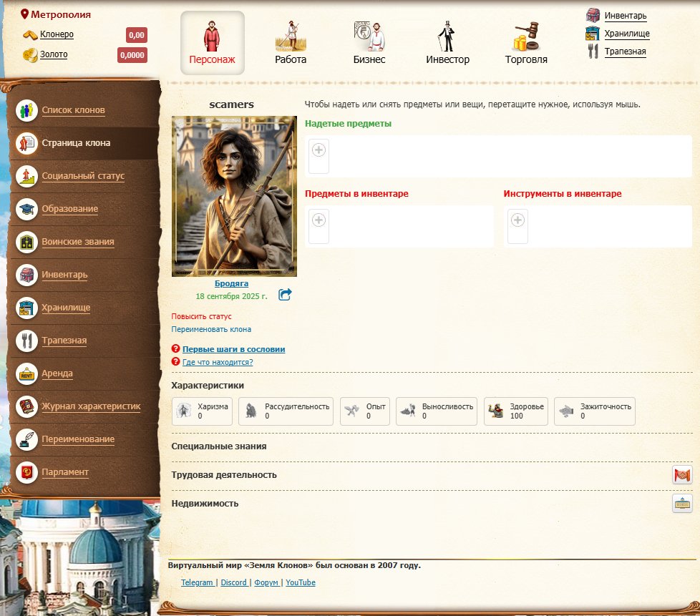Viewport: 700px width, 616px height.
Task: Click the sidebar Инвентарь chest icon
Action: click(x=26, y=275)
